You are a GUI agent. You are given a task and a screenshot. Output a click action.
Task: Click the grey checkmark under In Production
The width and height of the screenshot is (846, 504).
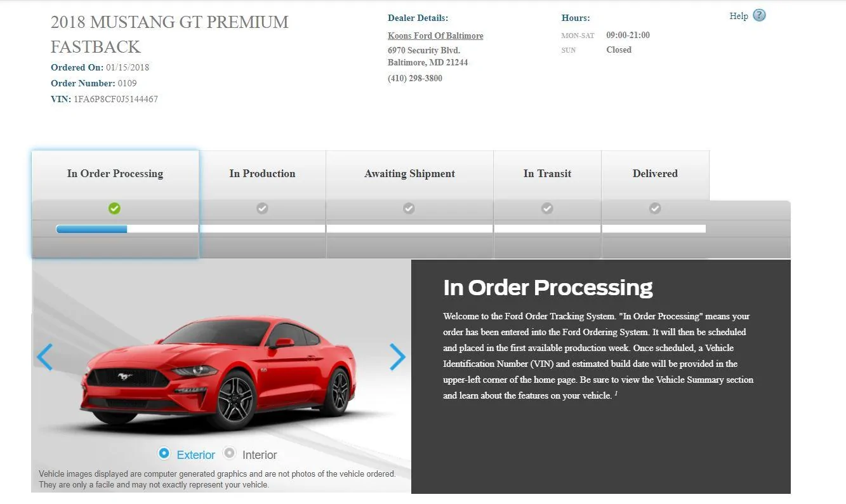[x=262, y=208]
